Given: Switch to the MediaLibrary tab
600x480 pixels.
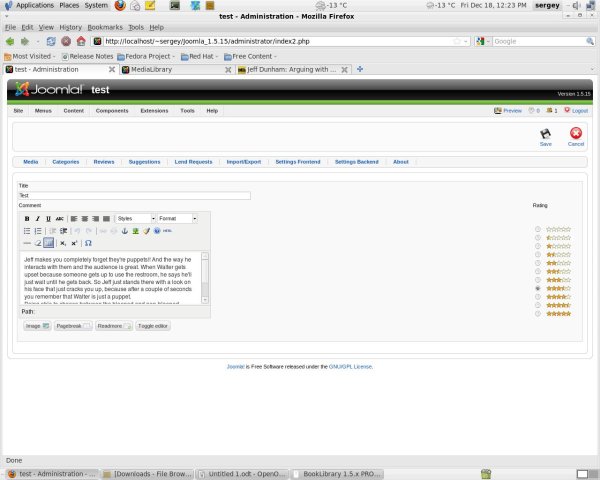Looking at the screenshot, I should [x=176, y=70].
